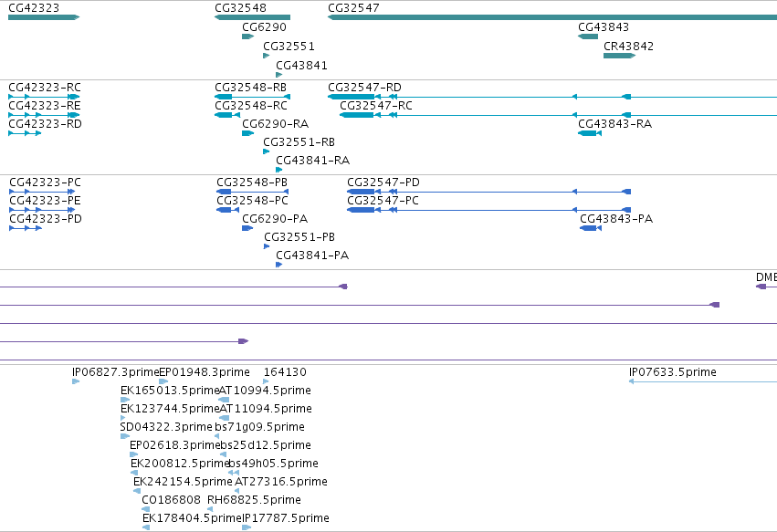
Task: Click the CG32547-PC label text
Action: (x=383, y=201)
